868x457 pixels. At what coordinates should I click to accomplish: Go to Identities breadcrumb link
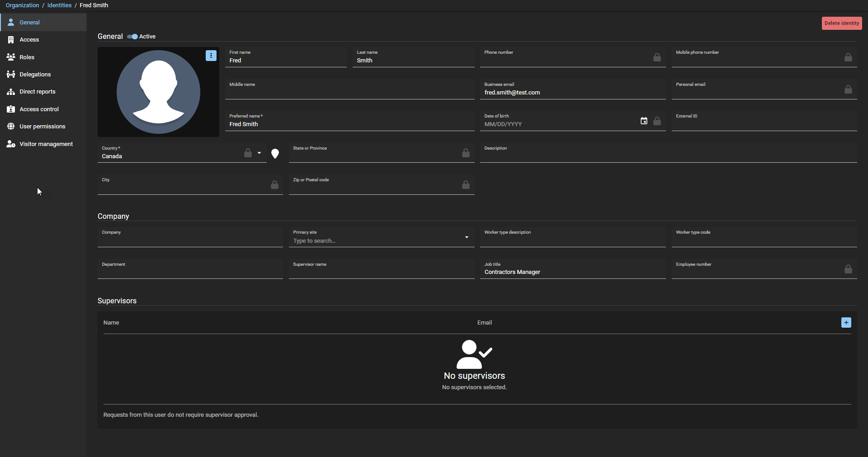pyautogui.click(x=59, y=5)
